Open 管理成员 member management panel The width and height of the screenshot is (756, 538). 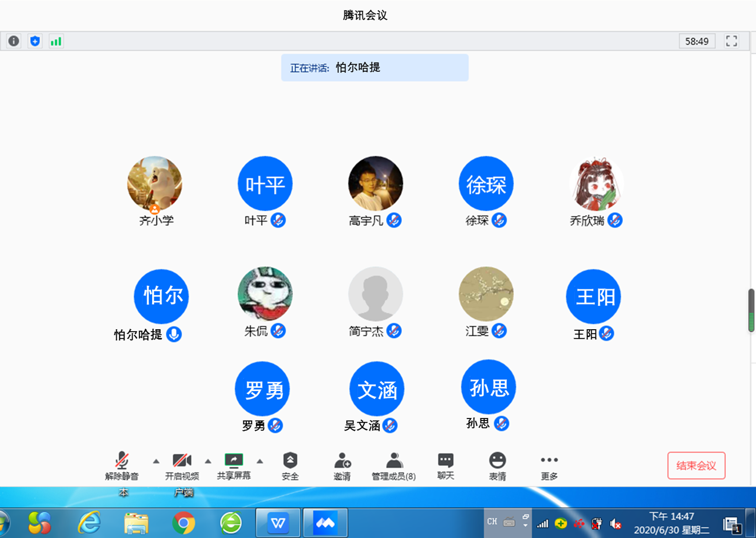(394, 466)
